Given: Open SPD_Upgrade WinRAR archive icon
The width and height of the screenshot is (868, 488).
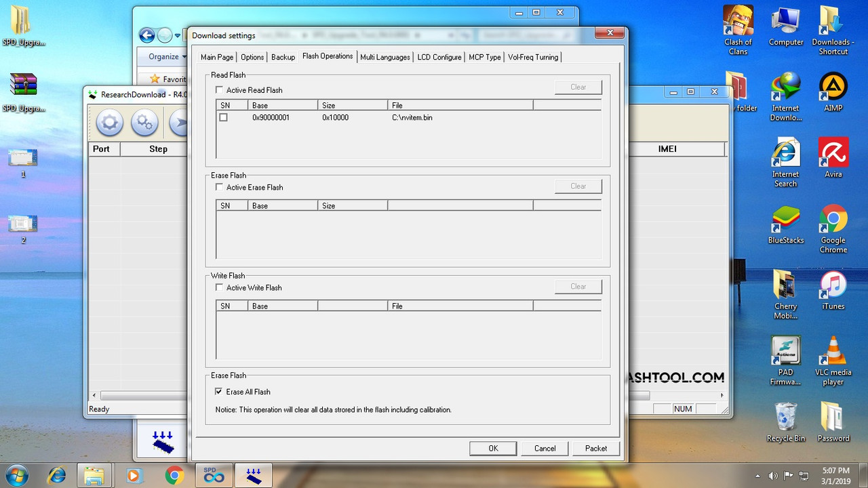Looking at the screenshot, I should [24, 92].
